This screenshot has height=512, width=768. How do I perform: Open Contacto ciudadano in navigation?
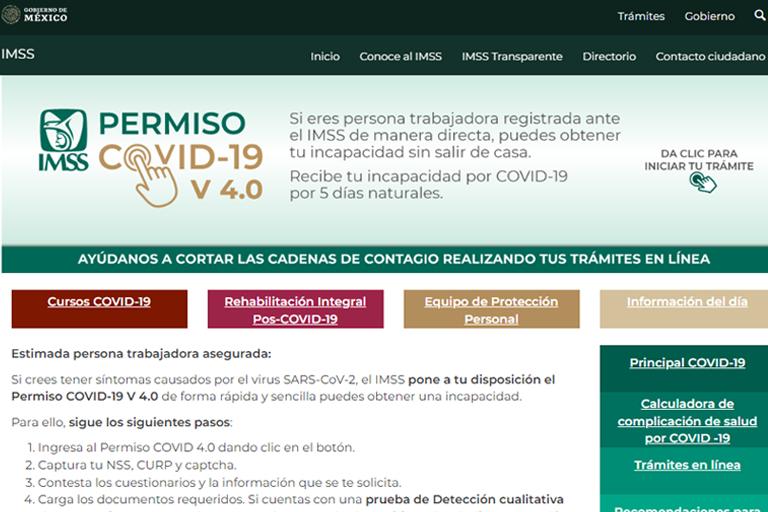pyautogui.click(x=710, y=57)
